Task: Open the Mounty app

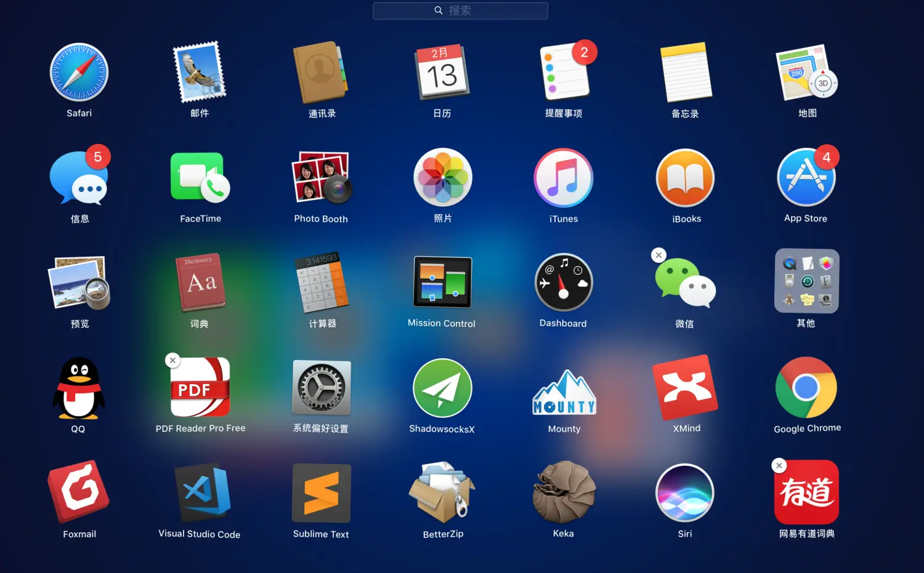Action: pos(564,393)
